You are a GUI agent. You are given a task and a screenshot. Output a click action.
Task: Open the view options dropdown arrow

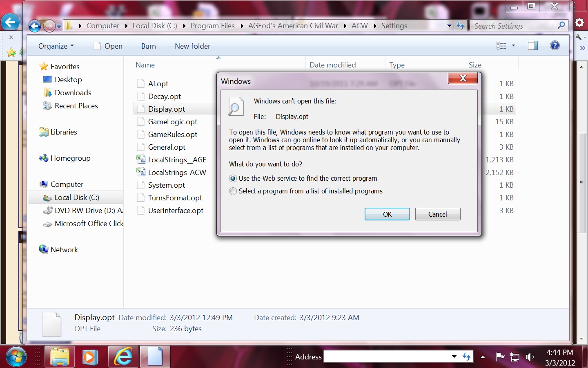[513, 45]
